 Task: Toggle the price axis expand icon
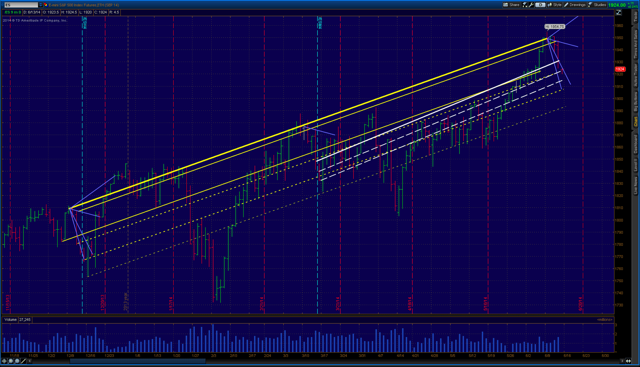pyautogui.click(x=619, y=13)
